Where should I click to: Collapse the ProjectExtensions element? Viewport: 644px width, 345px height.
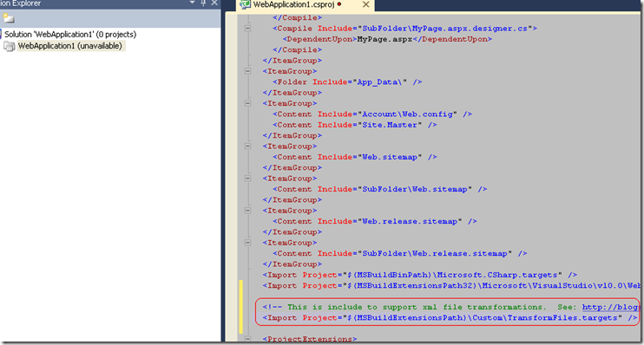point(247,339)
